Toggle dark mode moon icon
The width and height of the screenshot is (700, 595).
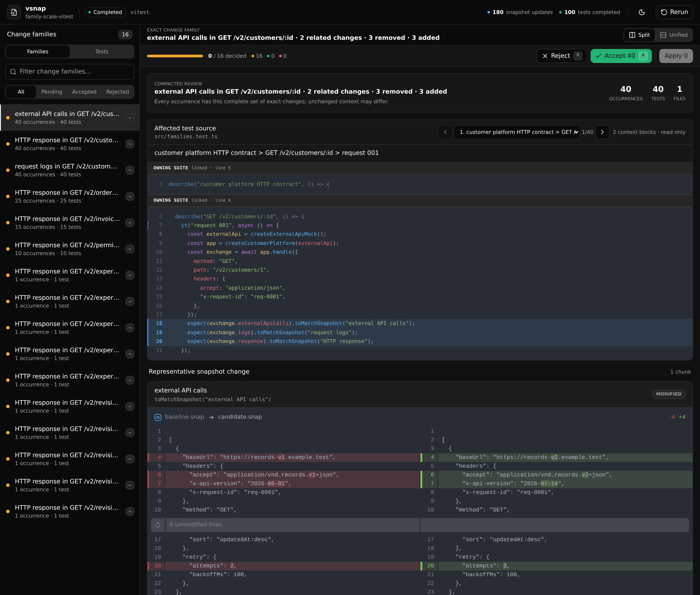642,12
